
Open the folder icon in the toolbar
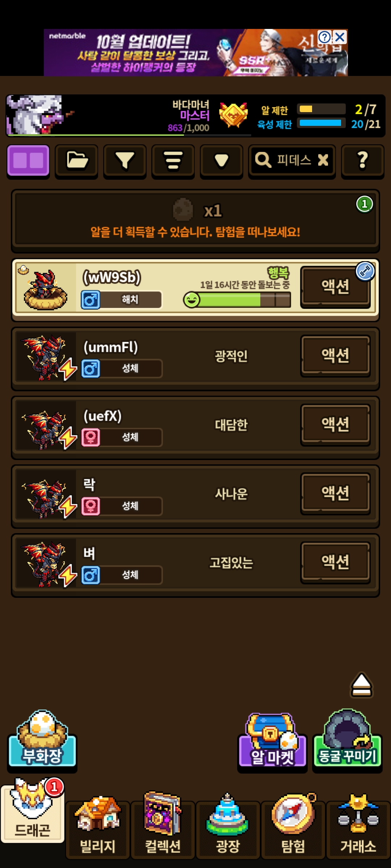[x=76, y=161]
